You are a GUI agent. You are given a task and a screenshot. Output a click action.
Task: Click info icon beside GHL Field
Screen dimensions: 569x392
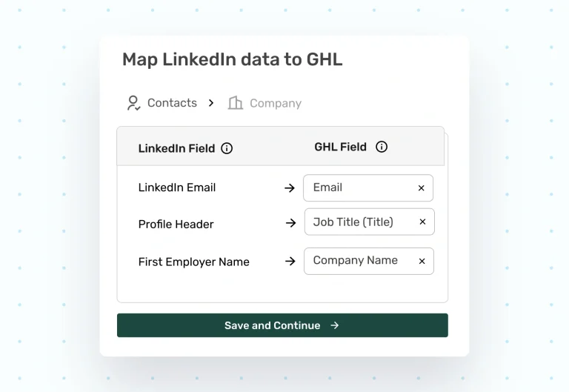coord(382,147)
